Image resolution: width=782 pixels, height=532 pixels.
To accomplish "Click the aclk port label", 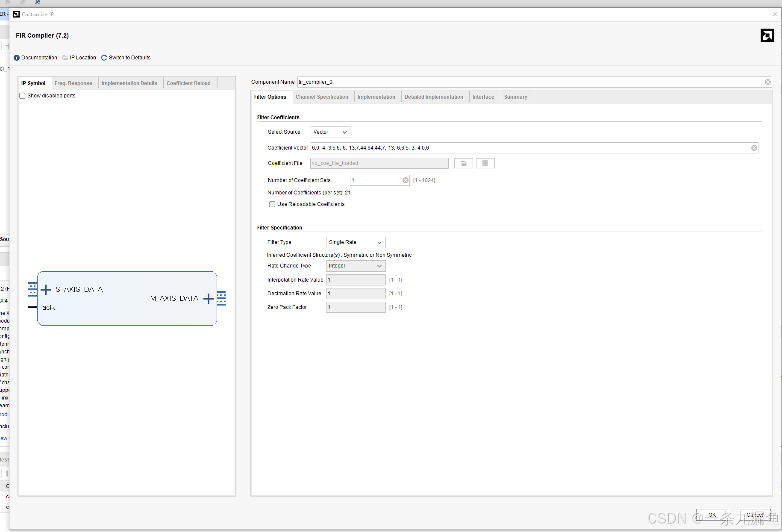I will (49, 308).
